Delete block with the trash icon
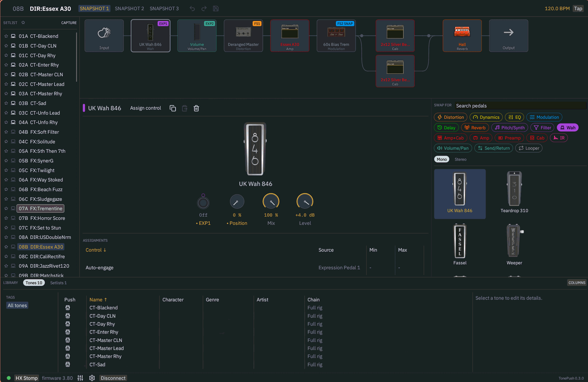Viewport: 588px width, 382px height. coord(196,108)
